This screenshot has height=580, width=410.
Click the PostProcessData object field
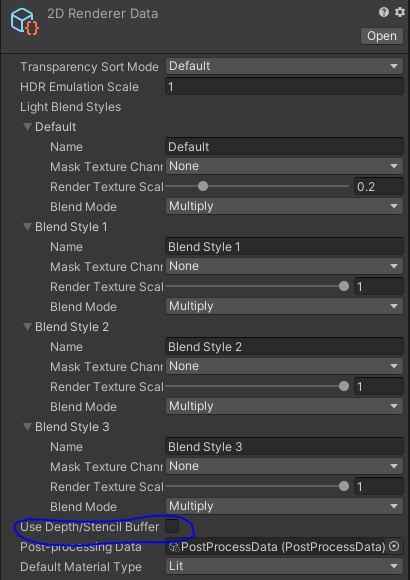click(x=284, y=546)
